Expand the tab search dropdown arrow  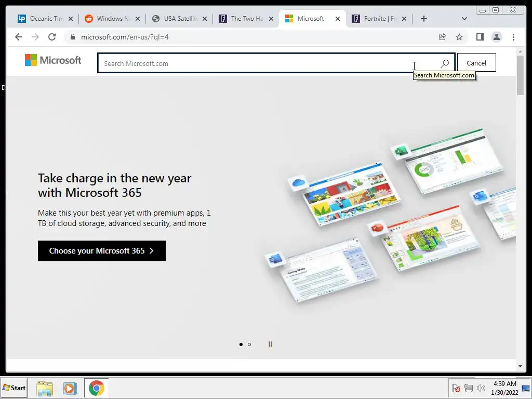(x=464, y=19)
